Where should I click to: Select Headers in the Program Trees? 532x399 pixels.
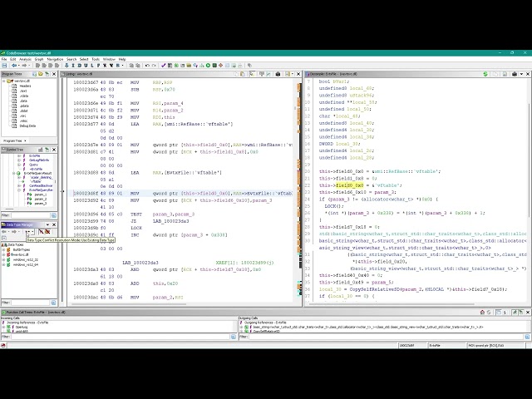[25, 86]
